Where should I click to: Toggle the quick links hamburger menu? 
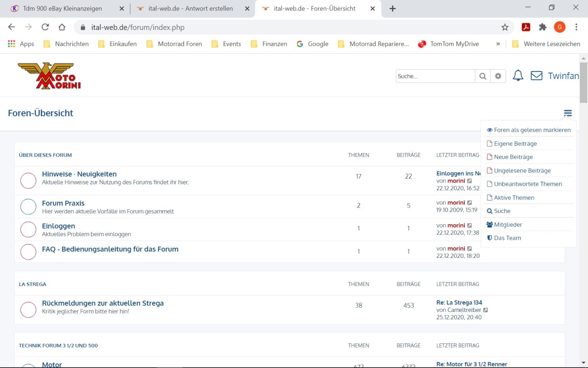(x=568, y=113)
